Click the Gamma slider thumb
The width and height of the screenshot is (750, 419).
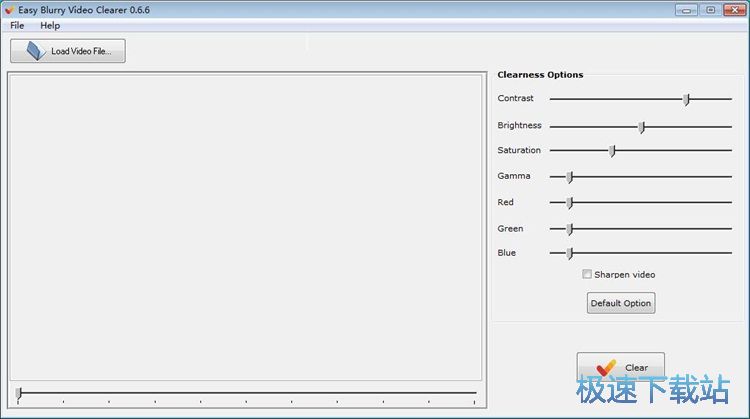570,177
